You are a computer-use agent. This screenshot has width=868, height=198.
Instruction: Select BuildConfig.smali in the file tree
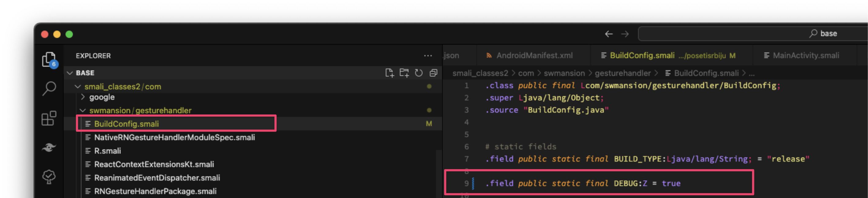[253, 124]
